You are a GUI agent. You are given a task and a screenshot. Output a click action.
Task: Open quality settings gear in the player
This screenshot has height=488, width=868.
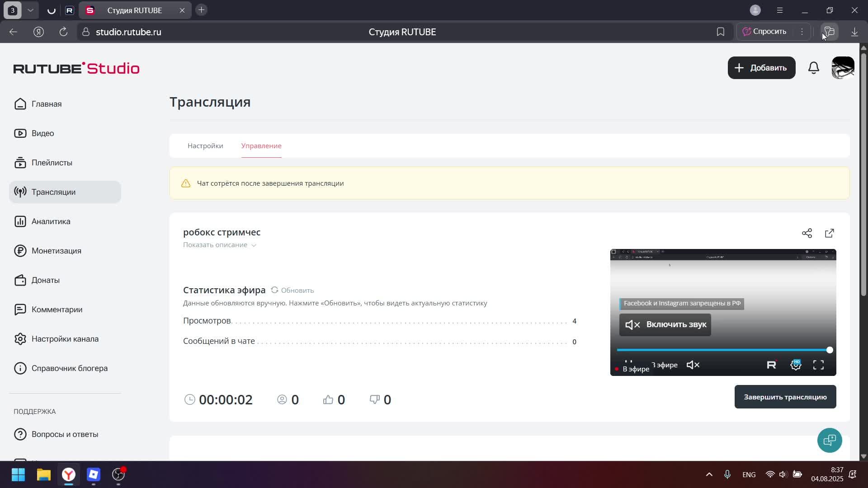point(796,365)
